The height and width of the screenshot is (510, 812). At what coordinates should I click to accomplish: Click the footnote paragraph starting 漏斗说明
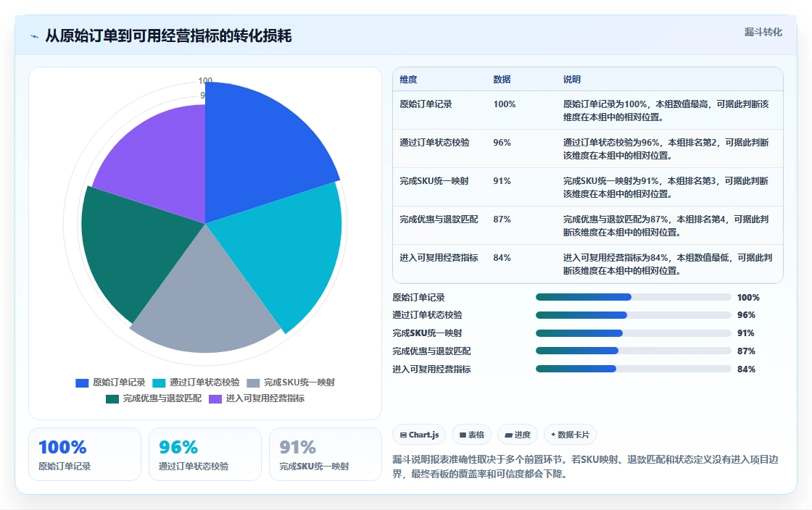coord(585,467)
